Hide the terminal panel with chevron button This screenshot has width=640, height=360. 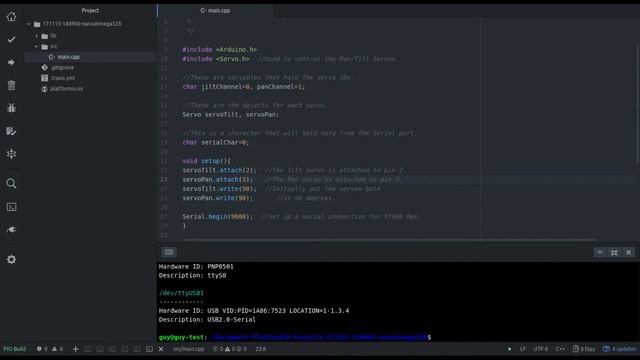click(600, 252)
